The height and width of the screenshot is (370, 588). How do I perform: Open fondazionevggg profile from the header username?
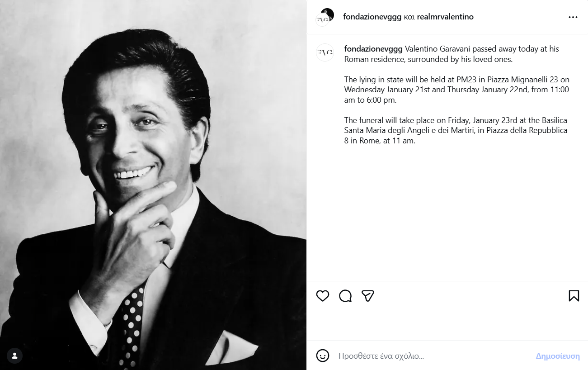(x=372, y=17)
